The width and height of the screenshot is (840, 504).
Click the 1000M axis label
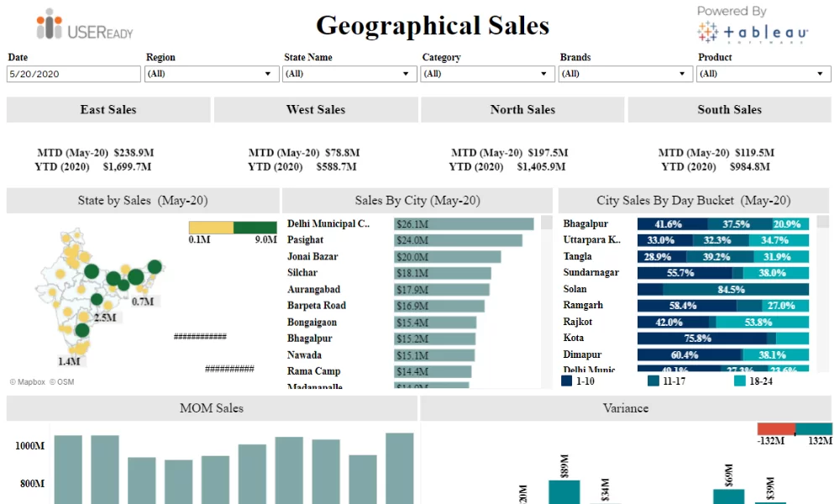[30, 445]
